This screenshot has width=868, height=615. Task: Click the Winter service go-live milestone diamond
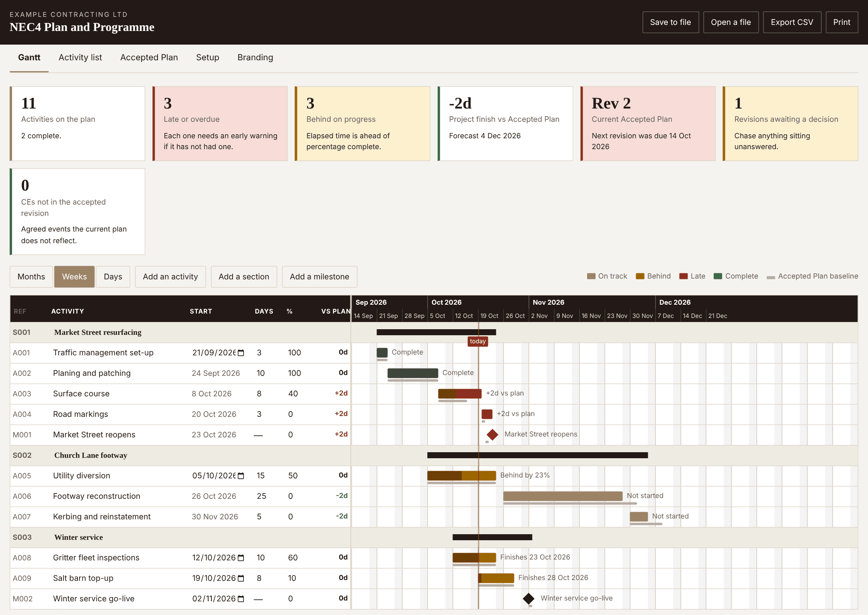coord(528,599)
